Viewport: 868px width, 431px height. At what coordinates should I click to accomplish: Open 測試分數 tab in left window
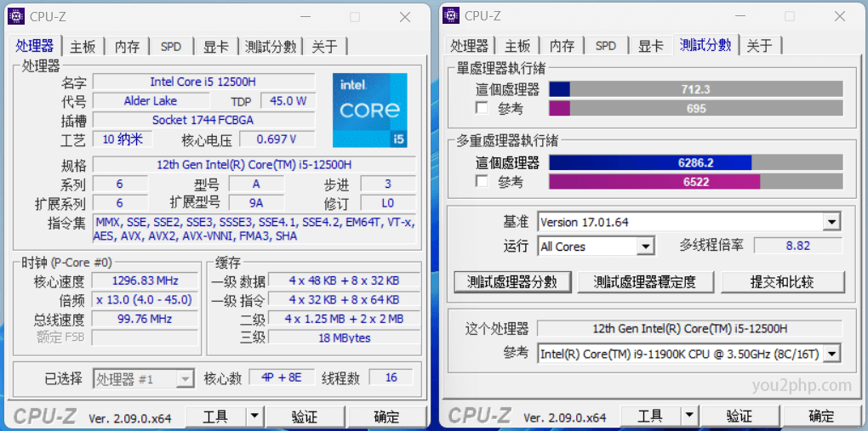pyautogui.click(x=270, y=47)
